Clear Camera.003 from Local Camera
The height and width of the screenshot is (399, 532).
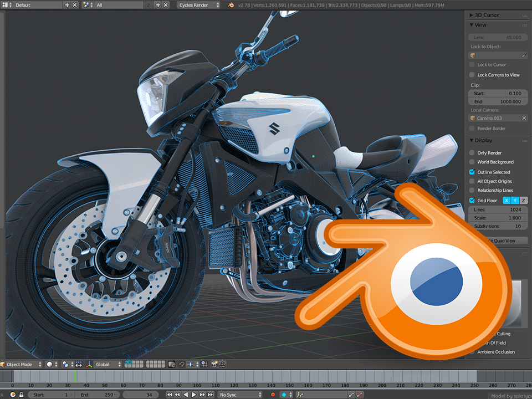click(x=524, y=118)
